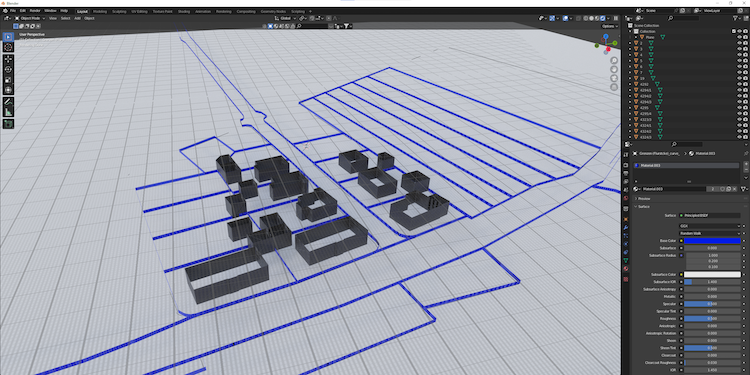
Task: Select the Add Cube tool
Action: click(x=8, y=124)
